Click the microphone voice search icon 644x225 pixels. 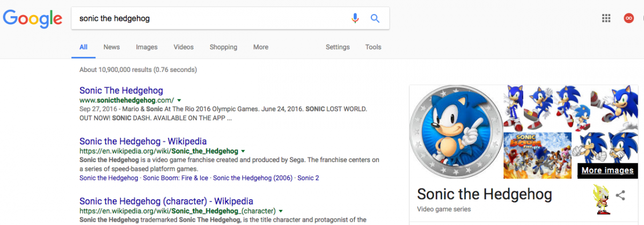355,18
